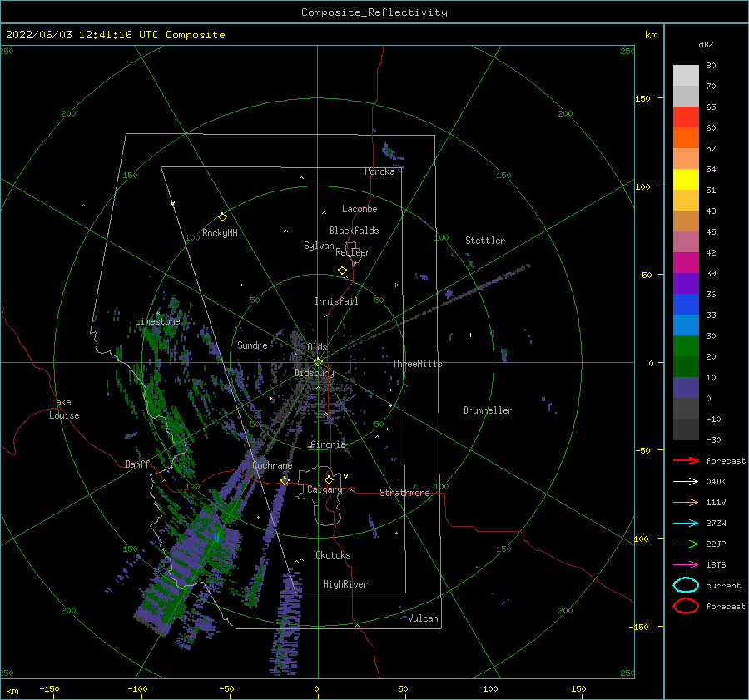Click the red forecast arrow in legend

point(686,460)
